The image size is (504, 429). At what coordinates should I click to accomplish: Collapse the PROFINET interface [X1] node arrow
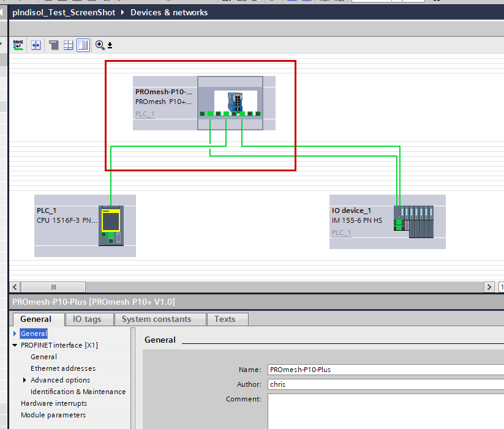[x=15, y=345]
